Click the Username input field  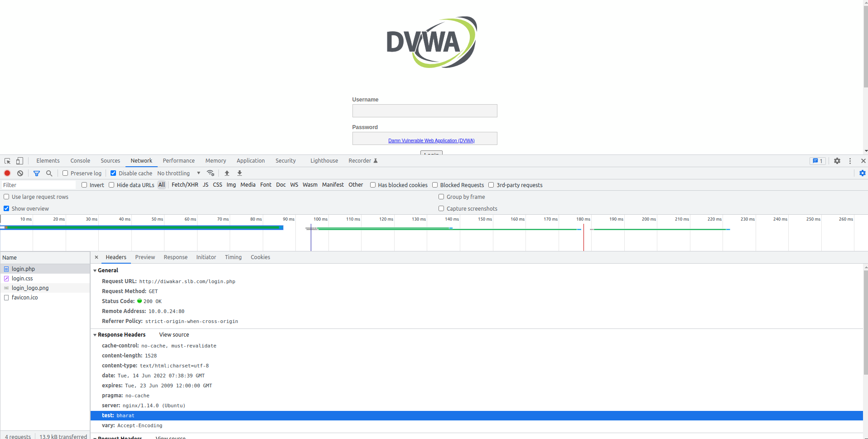(x=424, y=111)
